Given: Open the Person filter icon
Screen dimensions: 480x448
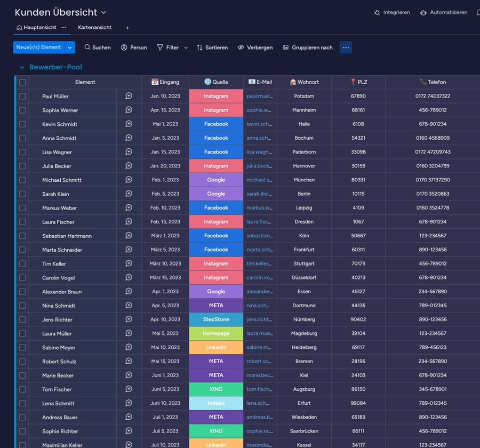Looking at the screenshot, I should [124, 47].
